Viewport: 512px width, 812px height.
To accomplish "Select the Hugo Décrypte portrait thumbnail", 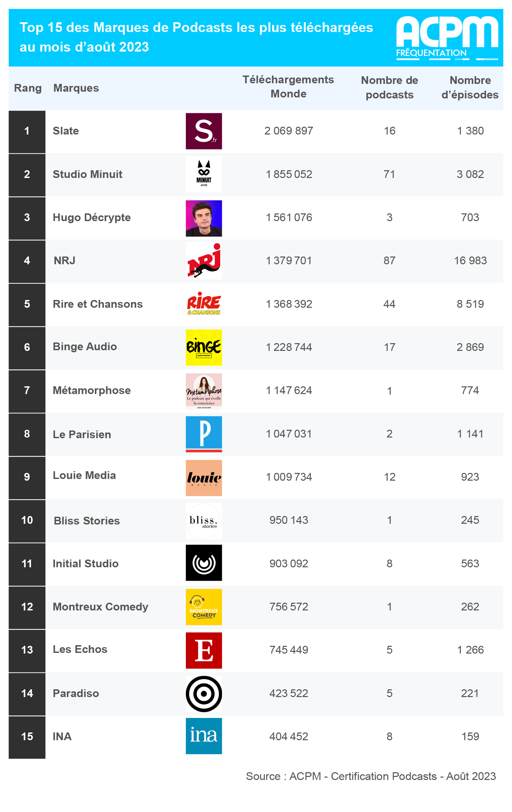I will click(203, 218).
